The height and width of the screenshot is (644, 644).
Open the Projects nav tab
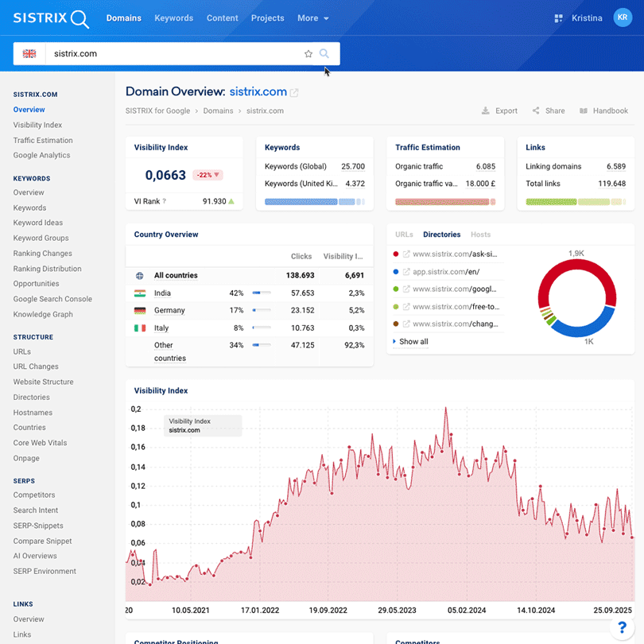[x=268, y=18]
